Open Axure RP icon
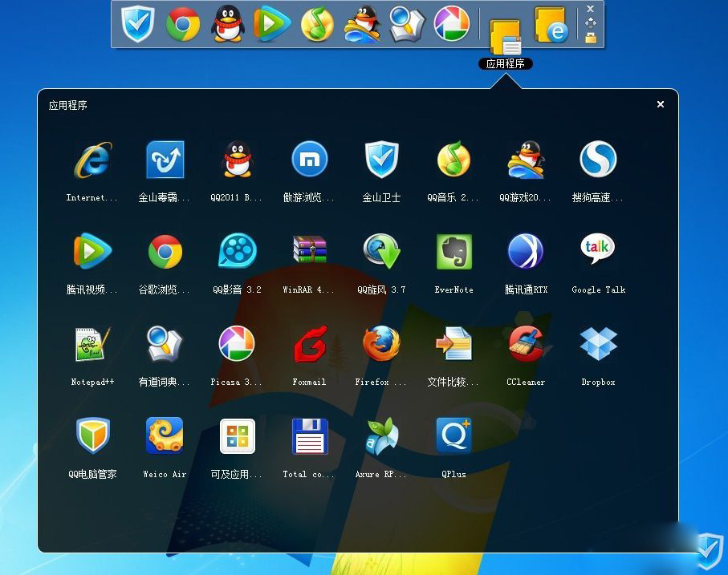The width and height of the screenshot is (728, 575). 381,436
